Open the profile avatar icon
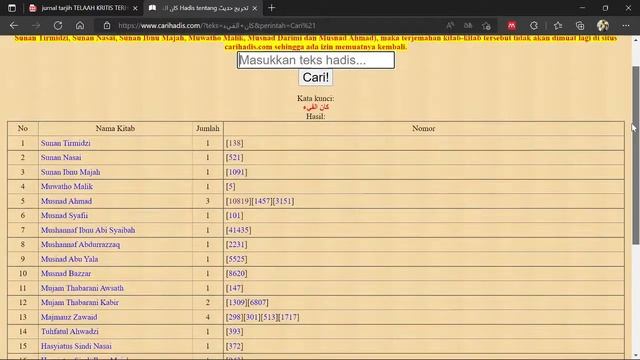The image size is (640, 360). click(603, 25)
